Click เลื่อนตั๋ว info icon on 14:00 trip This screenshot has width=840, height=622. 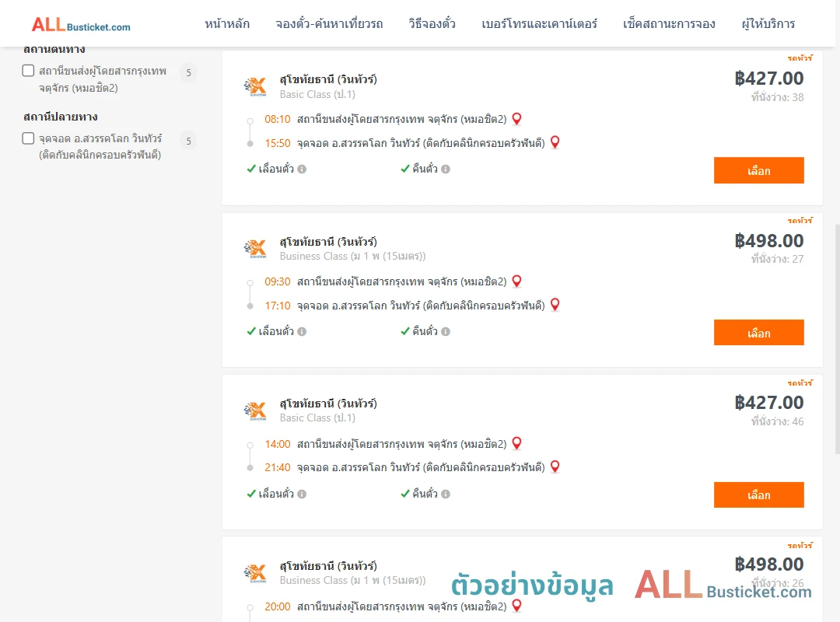click(302, 494)
